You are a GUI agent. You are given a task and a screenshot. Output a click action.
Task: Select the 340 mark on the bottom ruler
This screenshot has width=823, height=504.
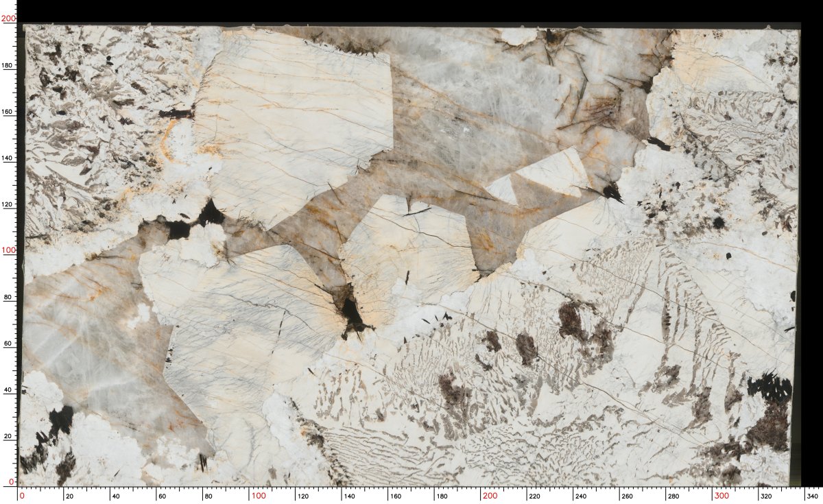[x=813, y=496]
